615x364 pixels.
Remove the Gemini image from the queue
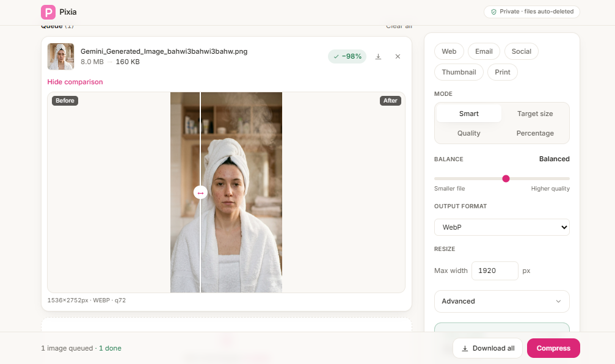398,56
